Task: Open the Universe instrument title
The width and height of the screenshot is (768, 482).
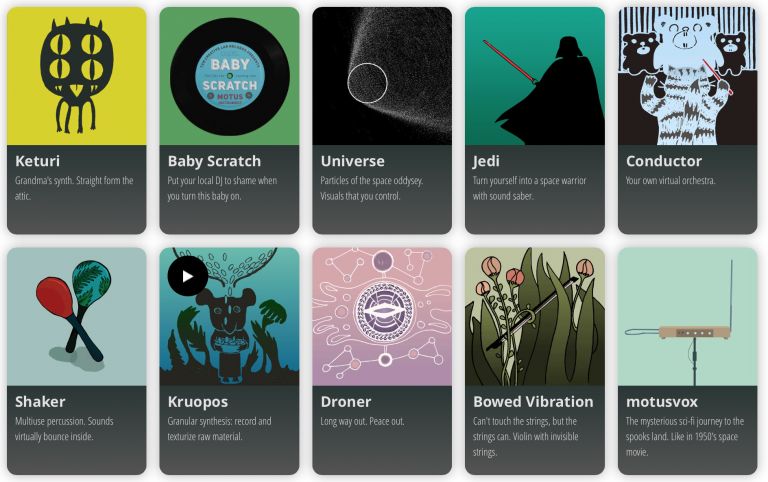Action: 353,161
